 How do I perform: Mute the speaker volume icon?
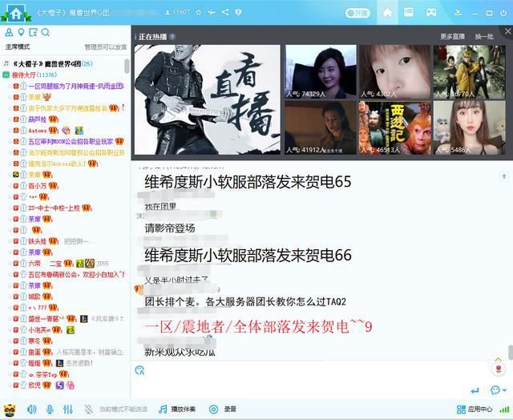(x=31, y=410)
